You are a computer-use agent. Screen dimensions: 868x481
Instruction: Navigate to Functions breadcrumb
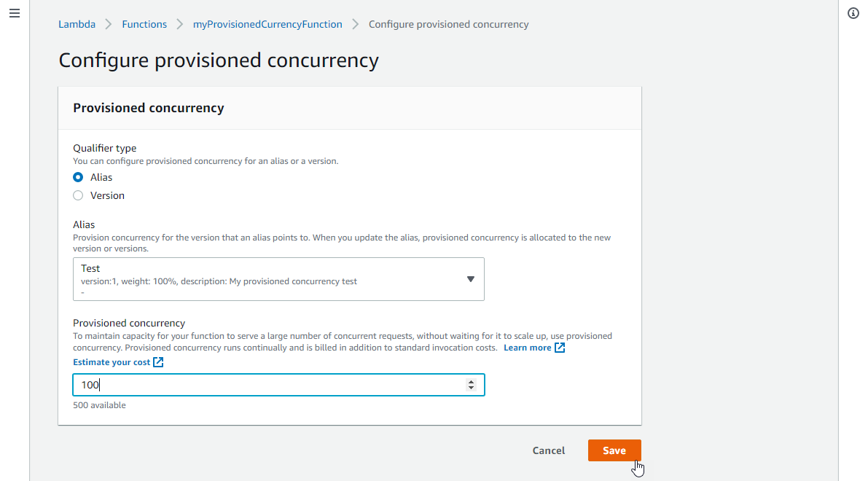coord(144,24)
